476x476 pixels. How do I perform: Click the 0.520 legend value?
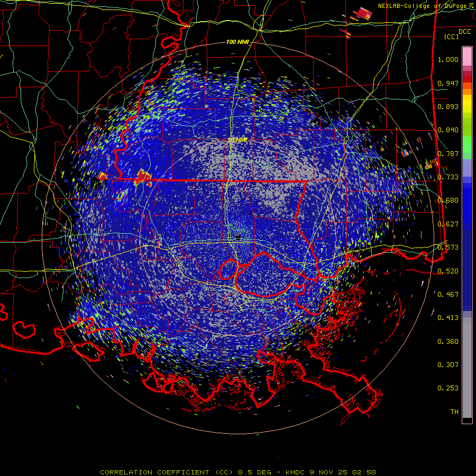[448, 271]
